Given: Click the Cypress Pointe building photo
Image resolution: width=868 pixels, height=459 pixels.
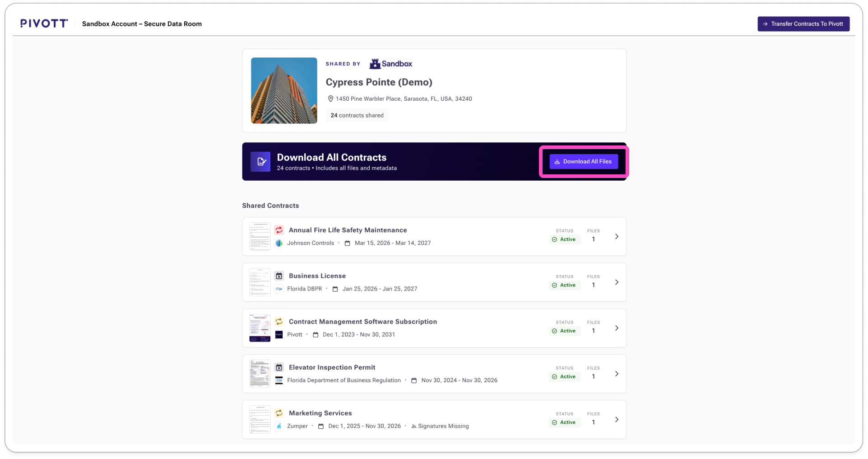Looking at the screenshot, I should 284,90.
